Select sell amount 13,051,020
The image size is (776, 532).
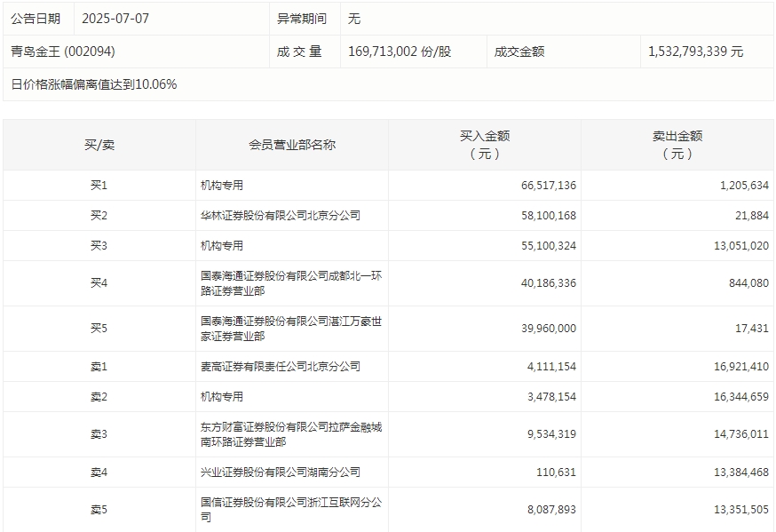tap(741, 246)
